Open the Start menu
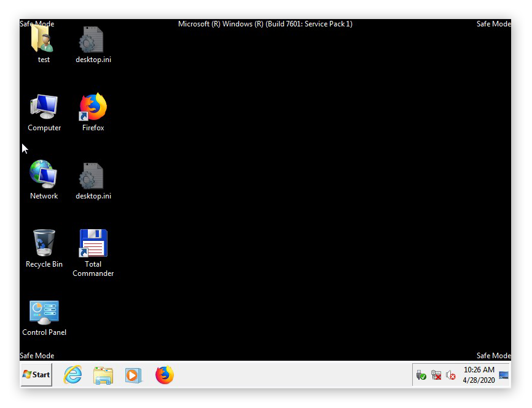Image resolution: width=532 pixels, height=408 pixels. tap(36, 374)
